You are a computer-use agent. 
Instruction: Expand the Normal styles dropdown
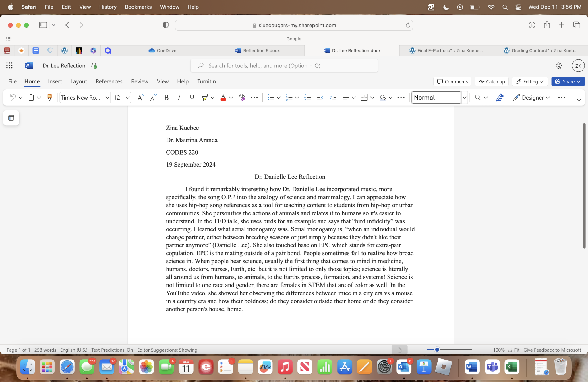pos(464,98)
